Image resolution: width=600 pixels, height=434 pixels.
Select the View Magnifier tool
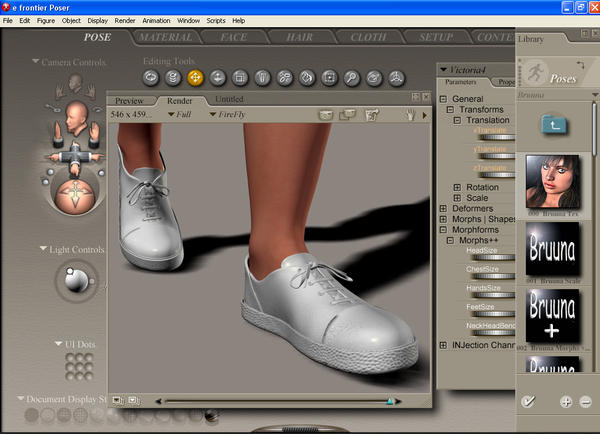pyautogui.click(x=352, y=78)
